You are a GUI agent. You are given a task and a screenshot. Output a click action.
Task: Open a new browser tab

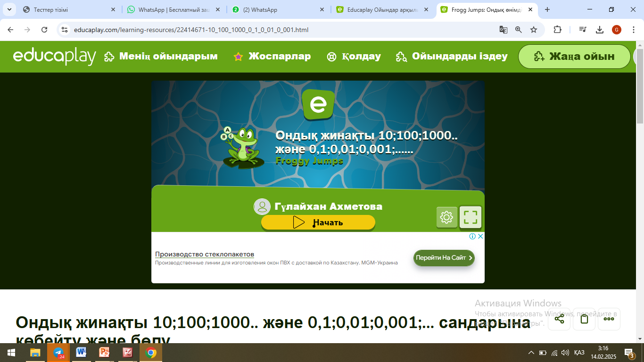pyautogui.click(x=547, y=9)
